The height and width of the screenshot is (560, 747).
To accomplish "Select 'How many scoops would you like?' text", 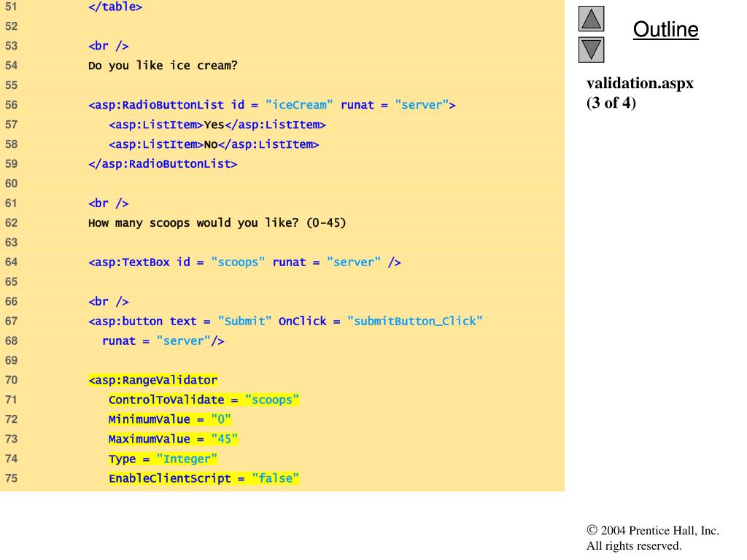I will point(193,223).
